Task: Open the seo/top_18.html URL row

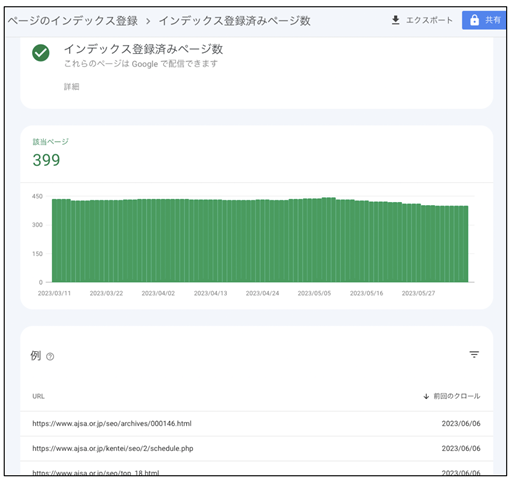Action: [x=256, y=469]
